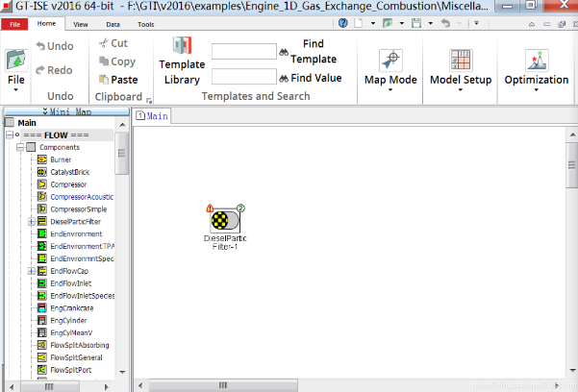Switch to the View ribbon tab
The image size is (578, 392).
point(81,22)
